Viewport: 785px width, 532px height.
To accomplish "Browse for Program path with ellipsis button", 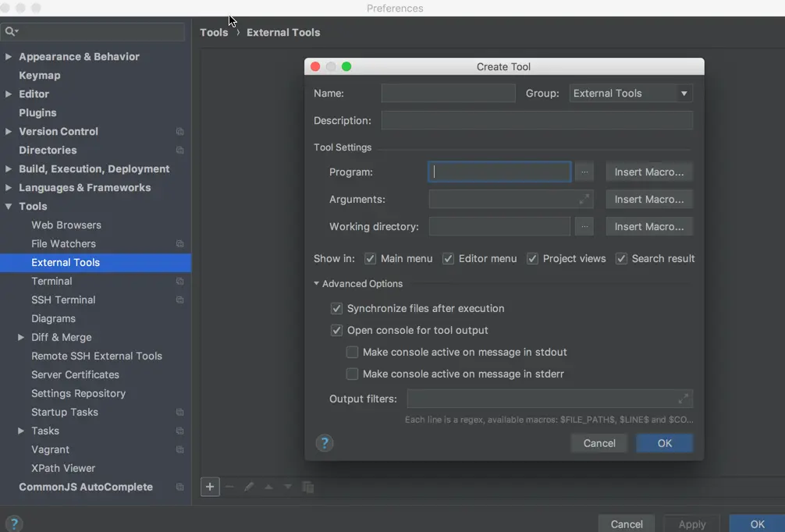I will point(584,172).
